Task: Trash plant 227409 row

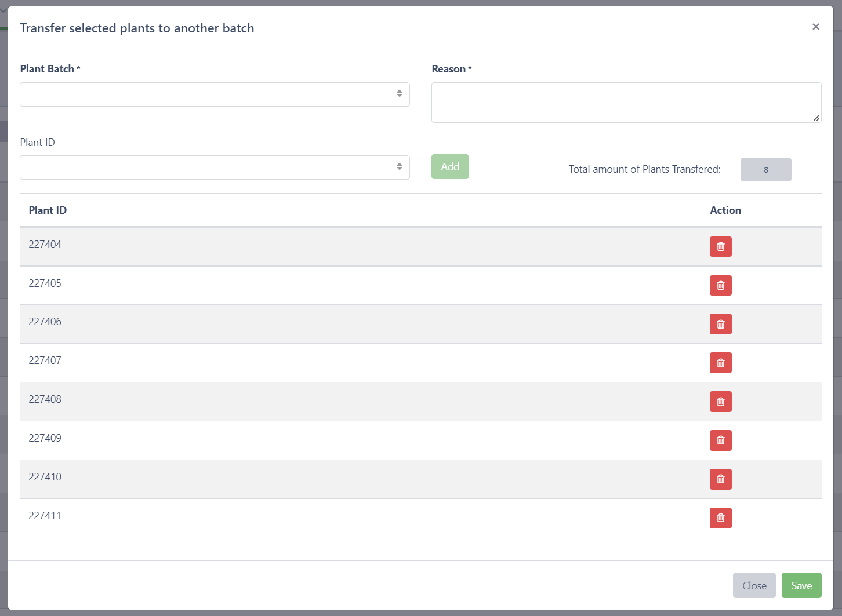Action: (x=720, y=440)
